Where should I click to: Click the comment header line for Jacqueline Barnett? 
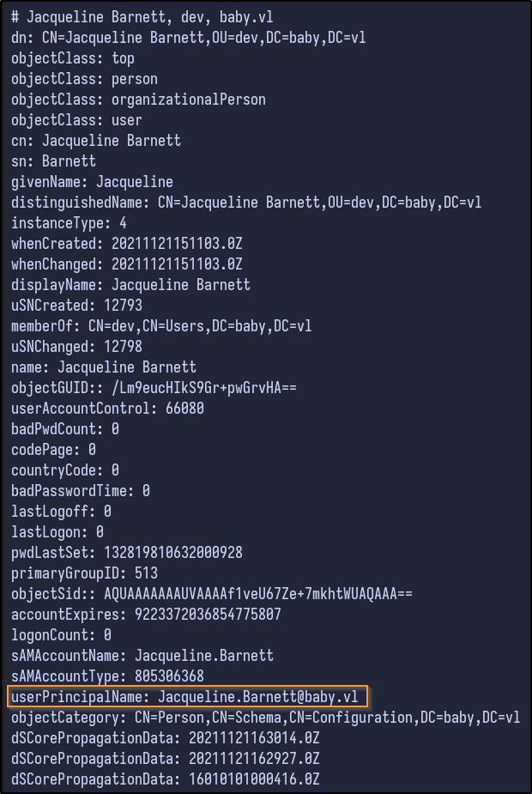point(142,16)
